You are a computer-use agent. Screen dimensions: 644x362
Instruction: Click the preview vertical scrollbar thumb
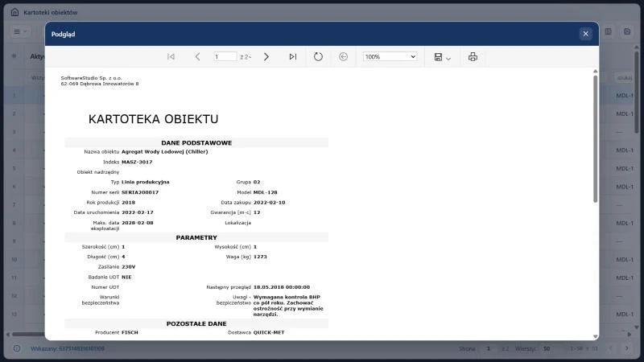tap(595, 138)
